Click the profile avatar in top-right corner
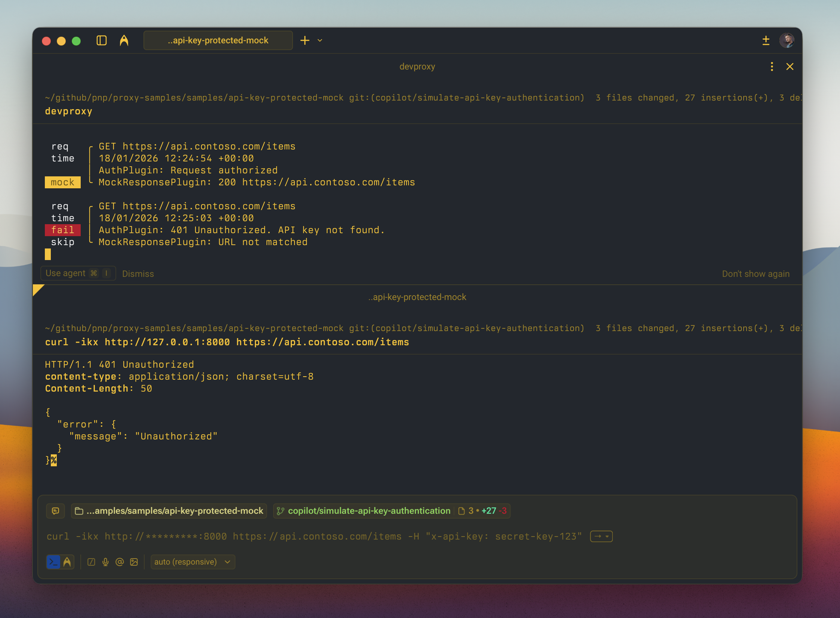 tap(787, 40)
